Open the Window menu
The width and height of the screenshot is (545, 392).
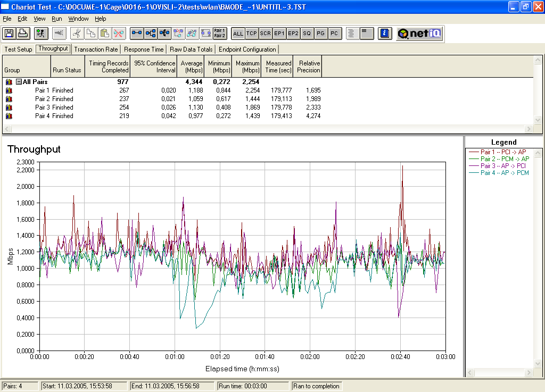tap(78, 19)
